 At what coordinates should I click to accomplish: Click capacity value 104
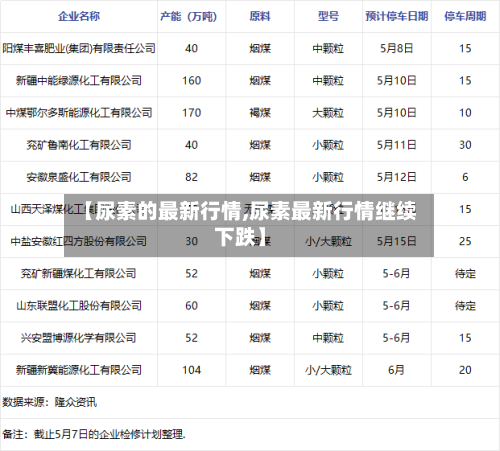tap(192, 370)
